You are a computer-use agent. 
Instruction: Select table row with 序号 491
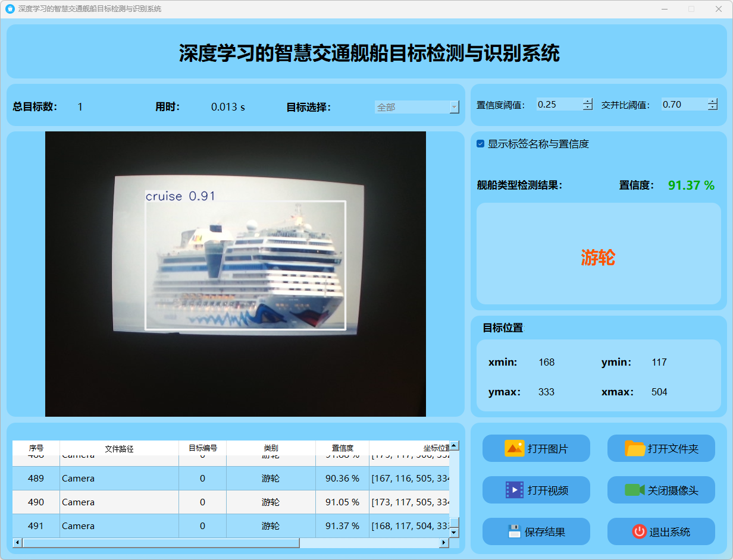pos(36,526)
